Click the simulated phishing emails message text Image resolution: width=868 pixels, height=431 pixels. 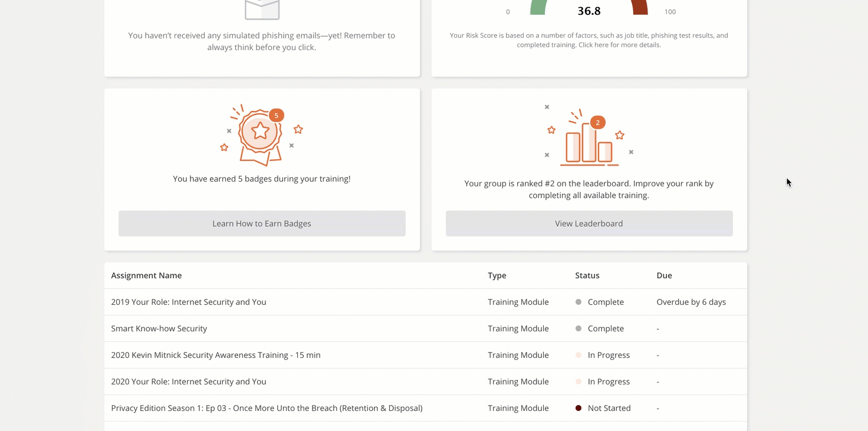262,41
